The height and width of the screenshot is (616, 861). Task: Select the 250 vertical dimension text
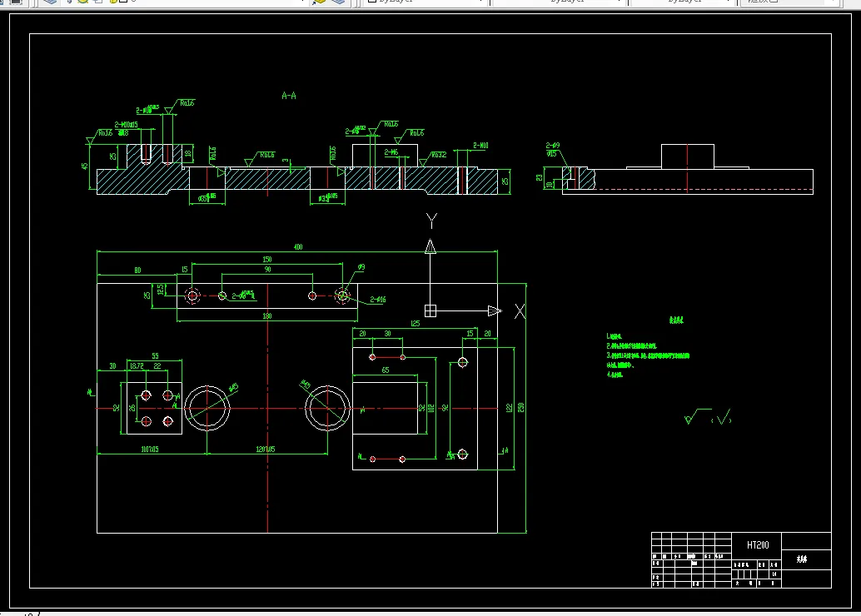[520, 407]
